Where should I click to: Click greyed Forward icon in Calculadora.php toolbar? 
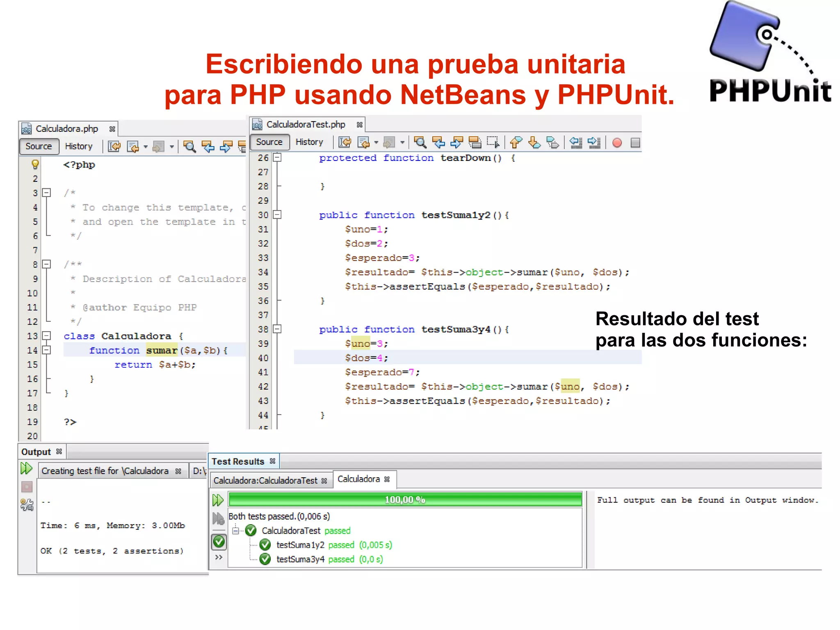coord(158,147)
